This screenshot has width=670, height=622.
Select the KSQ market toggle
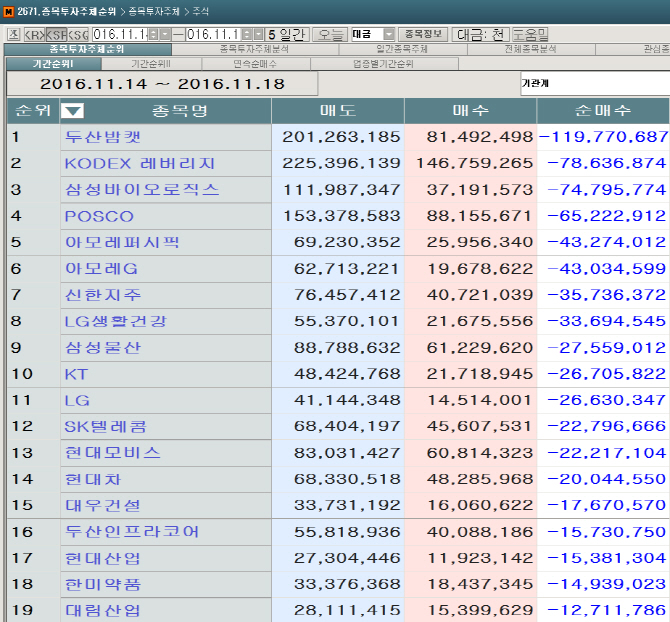coord(78,34)
